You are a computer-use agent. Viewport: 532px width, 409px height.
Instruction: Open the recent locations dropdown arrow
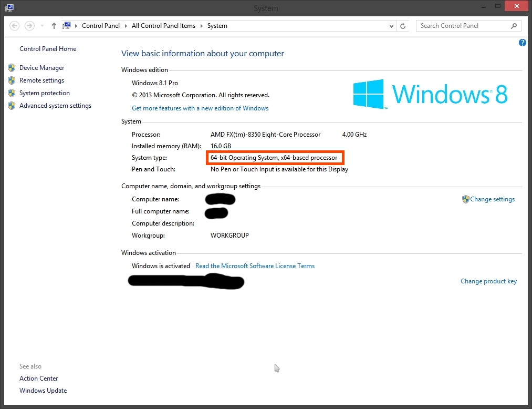(42, 26)
